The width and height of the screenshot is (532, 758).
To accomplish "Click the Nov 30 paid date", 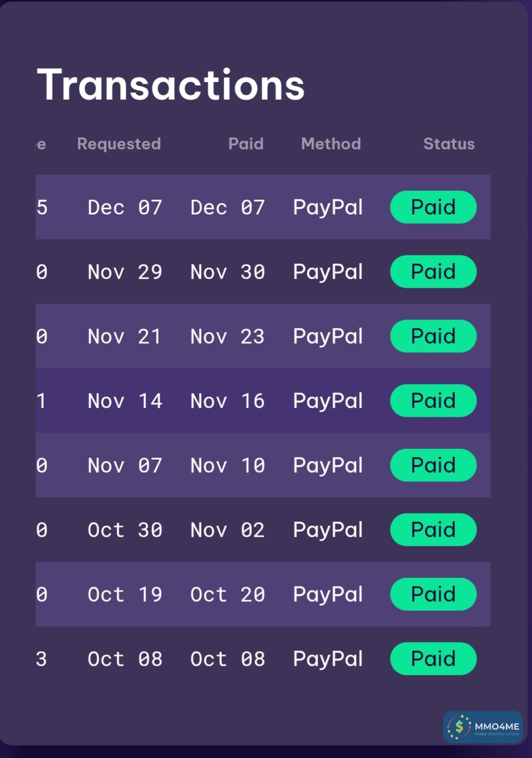I will click(x=228, y=272).
